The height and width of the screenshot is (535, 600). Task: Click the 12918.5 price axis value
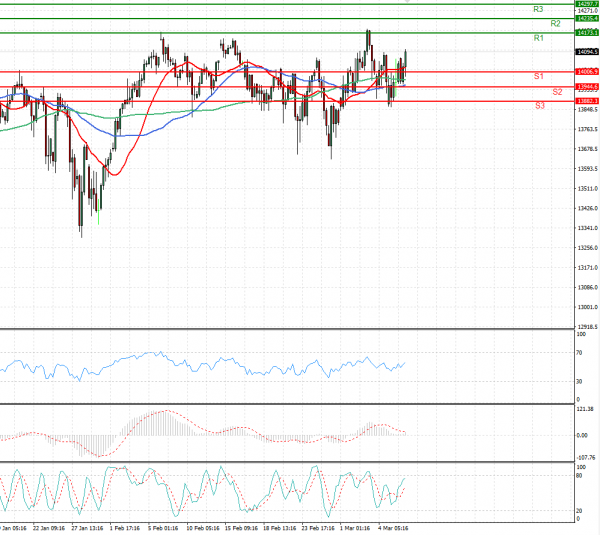587,327
